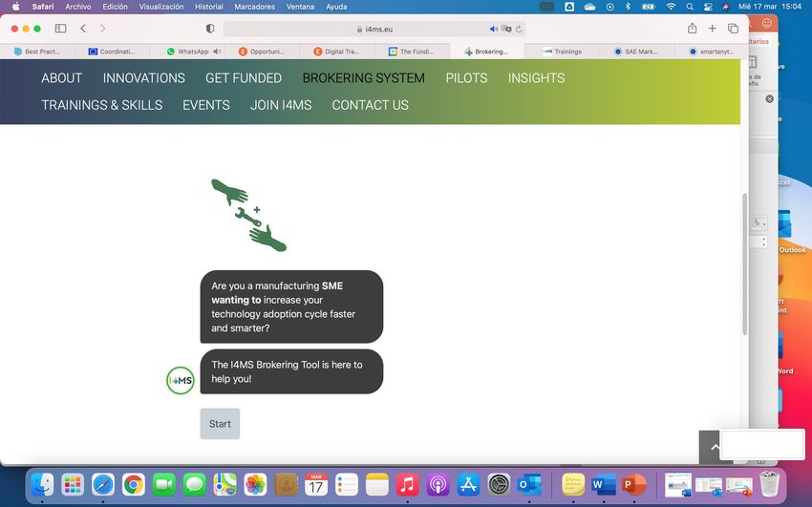Switch to the smartanyt... tab
Image resolution: width=812 pixels, height=507 pixels.
tap(712, 52)
